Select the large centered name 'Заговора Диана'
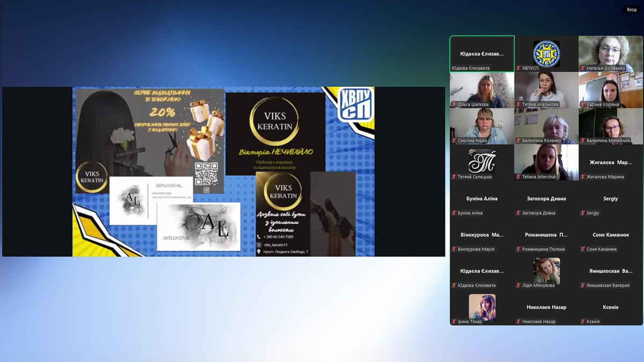The width and height of the screenshot is (644, 362). (546, 198)
